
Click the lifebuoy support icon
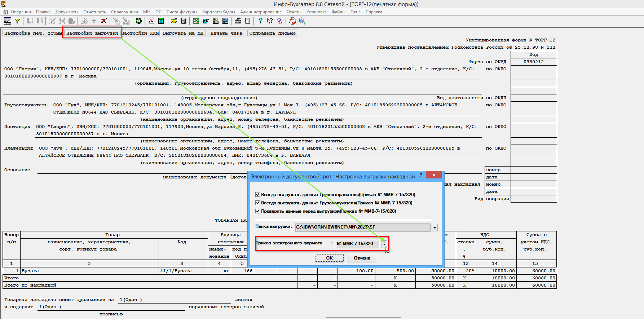[x=292, y=21]
